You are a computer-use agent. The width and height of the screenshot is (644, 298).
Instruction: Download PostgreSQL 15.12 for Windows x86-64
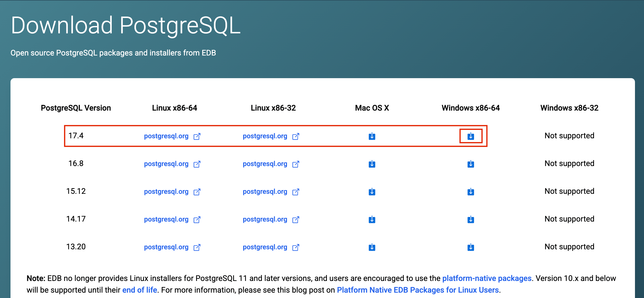coord(471,192)
